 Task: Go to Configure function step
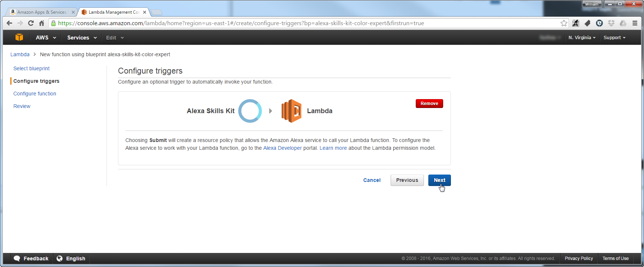[x=35, y=94]
